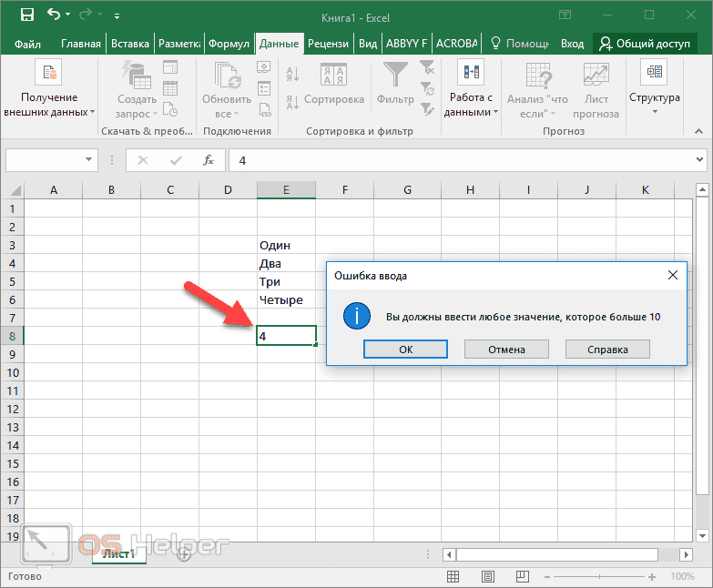713x588 pixels.
Task: Open the Name Box dropdown arrow
Action: 89,160
